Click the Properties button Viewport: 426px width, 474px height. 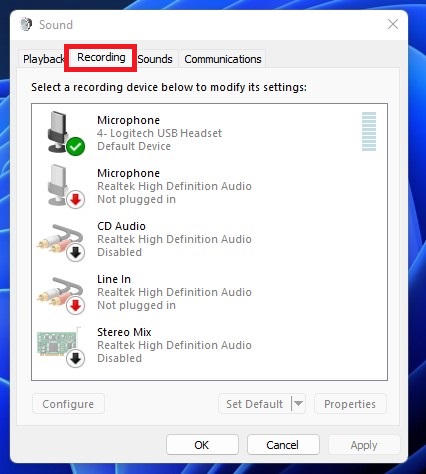[350, 404]
